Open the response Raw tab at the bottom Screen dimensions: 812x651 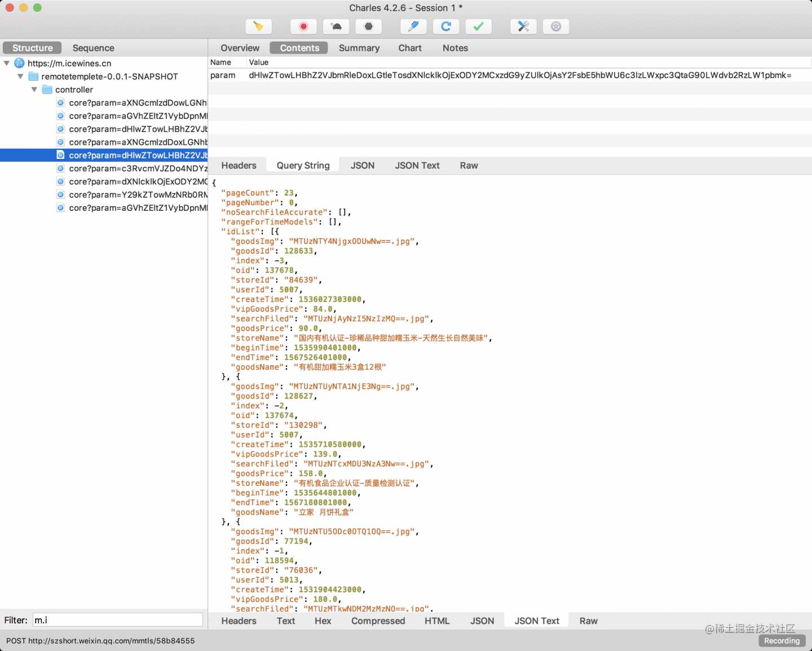click(588, 621)
